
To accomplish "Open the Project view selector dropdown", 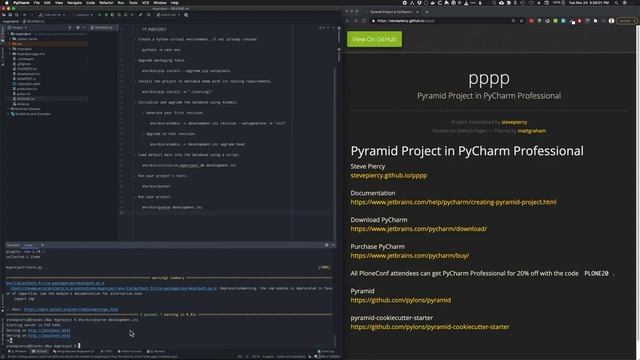I will [18, 27].
